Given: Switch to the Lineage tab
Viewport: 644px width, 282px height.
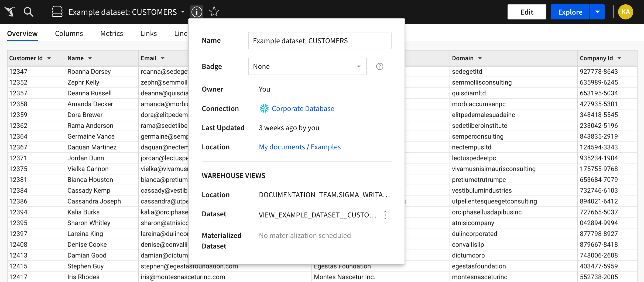Looking at the screenshot, I should (181, 33).
